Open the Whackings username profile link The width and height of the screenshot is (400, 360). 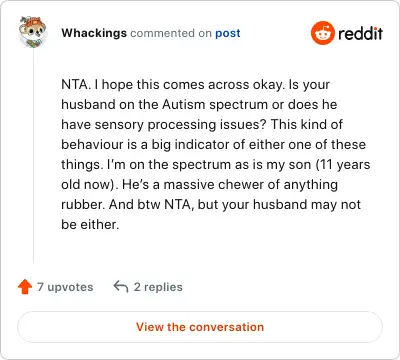pos(94,33)
